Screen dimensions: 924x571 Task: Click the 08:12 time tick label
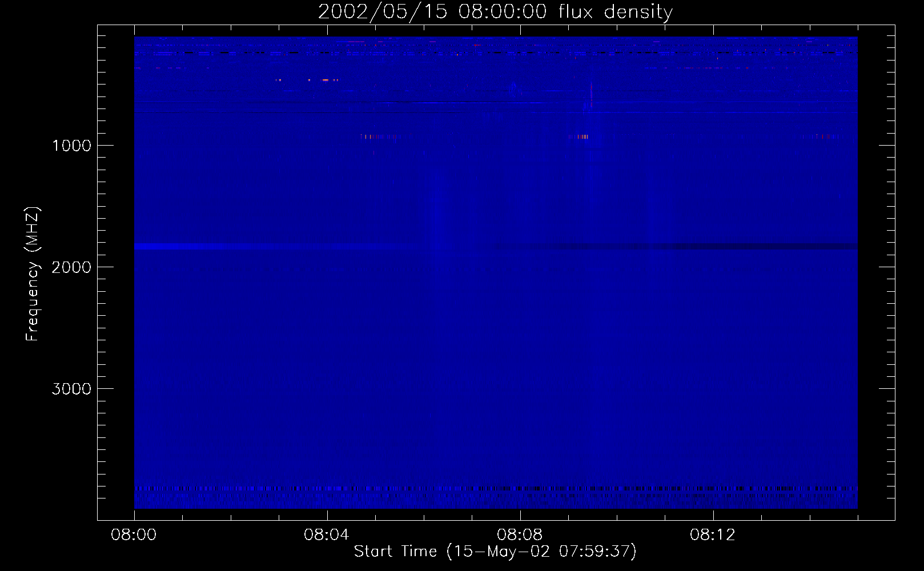(713, 535)
